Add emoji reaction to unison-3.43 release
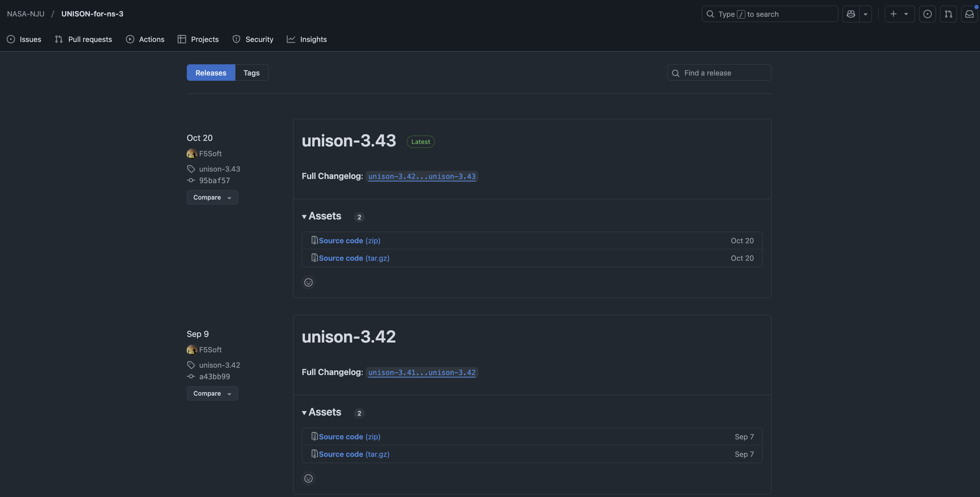The height and width of the screenshot is (497, 980). point(308,282)
